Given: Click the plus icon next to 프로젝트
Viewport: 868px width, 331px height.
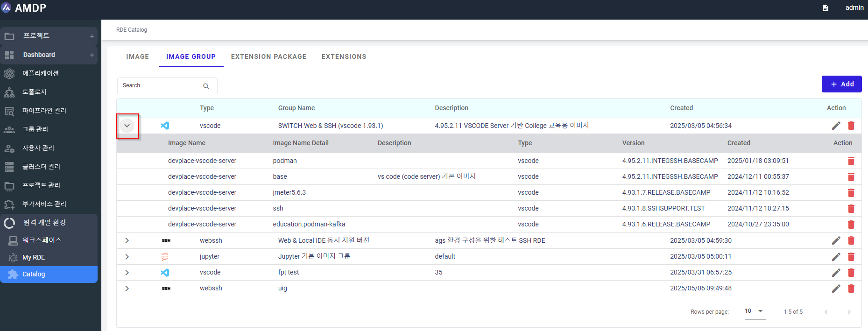Looking at the screenshot, I should [92, 36].
